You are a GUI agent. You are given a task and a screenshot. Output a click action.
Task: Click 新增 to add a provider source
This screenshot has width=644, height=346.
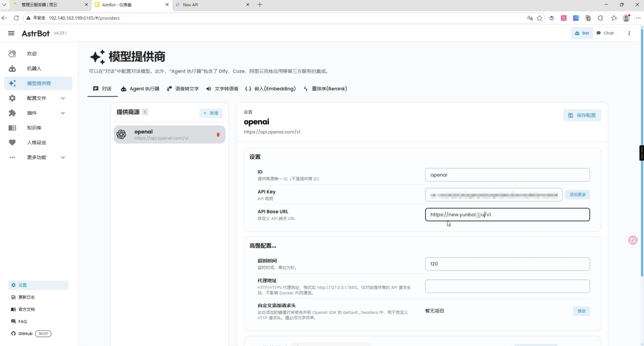pos(211,113)
